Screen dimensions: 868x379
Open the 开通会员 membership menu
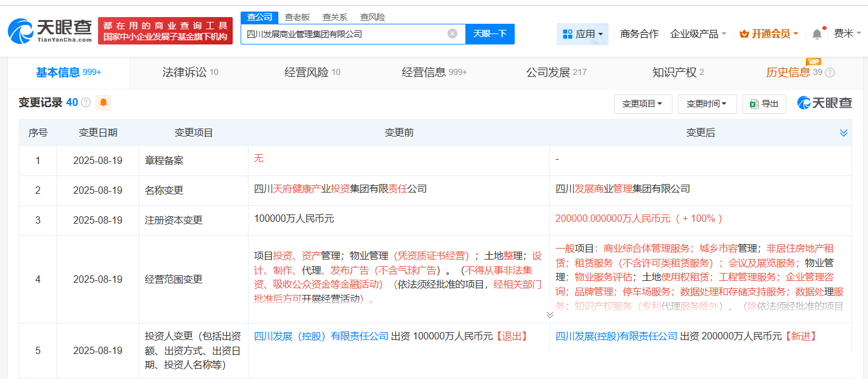[x=769, y=34]
